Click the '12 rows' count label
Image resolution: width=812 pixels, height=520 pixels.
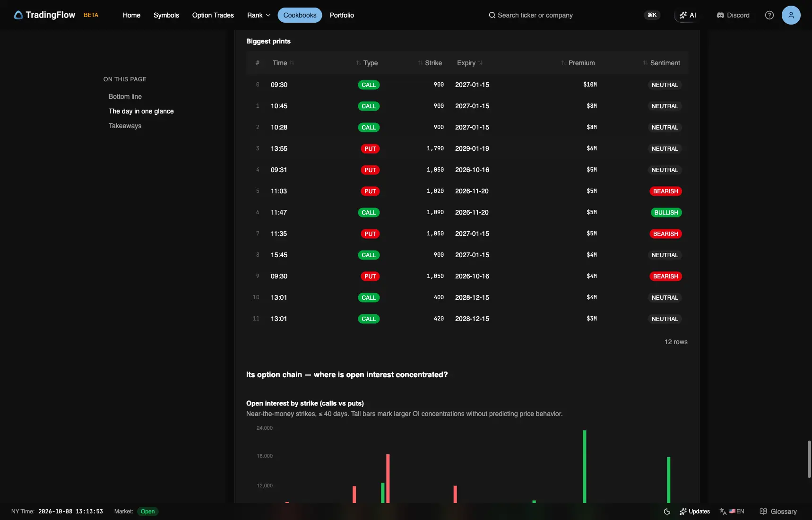pos(676,342)
